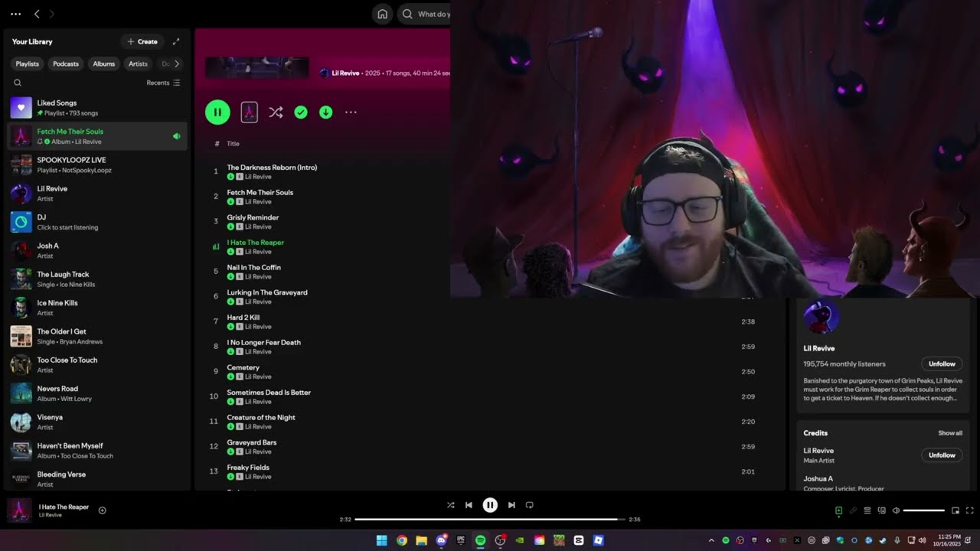Skip to previous track
The width and height of the screenshot is (980, 551).
(x=469, y=505)
